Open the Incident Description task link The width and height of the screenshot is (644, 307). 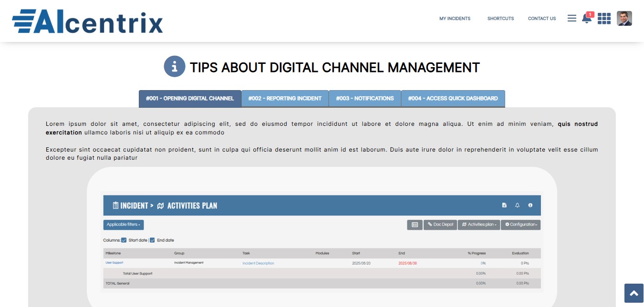tap(258, 263)
